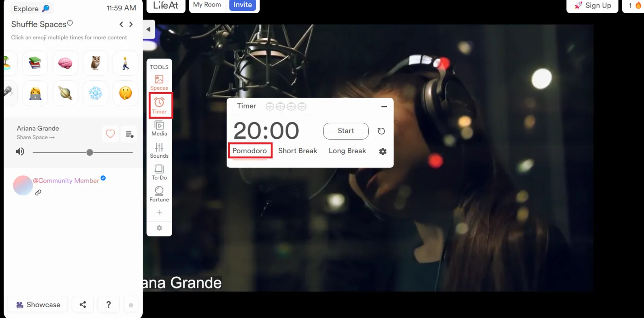Select the person at laptop emoji space

tap(35, 93)
